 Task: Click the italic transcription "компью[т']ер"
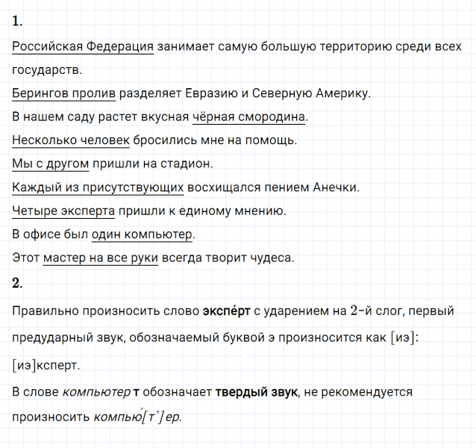[137, 417]
